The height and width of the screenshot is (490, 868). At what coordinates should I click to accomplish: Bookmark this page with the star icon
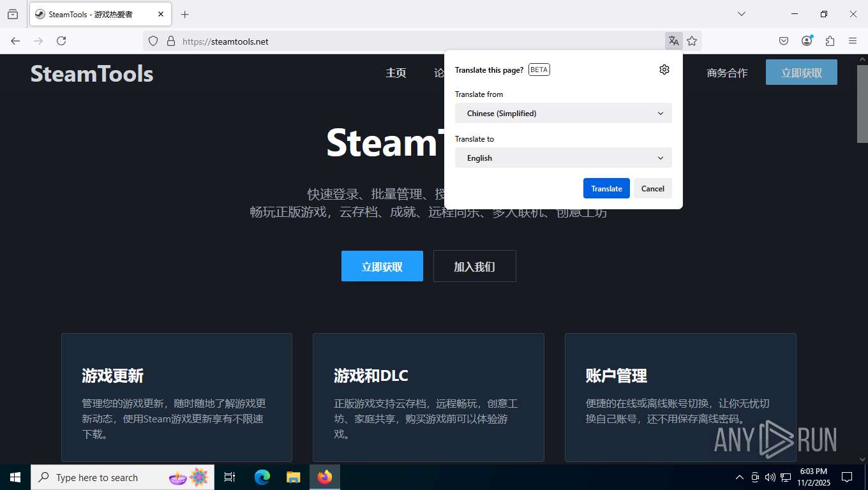pyautogui.click(x=692, y=41)
